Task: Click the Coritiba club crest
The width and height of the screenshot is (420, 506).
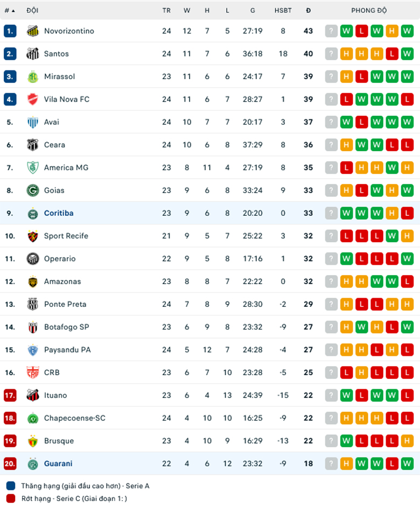Action: tap(32, 213)
